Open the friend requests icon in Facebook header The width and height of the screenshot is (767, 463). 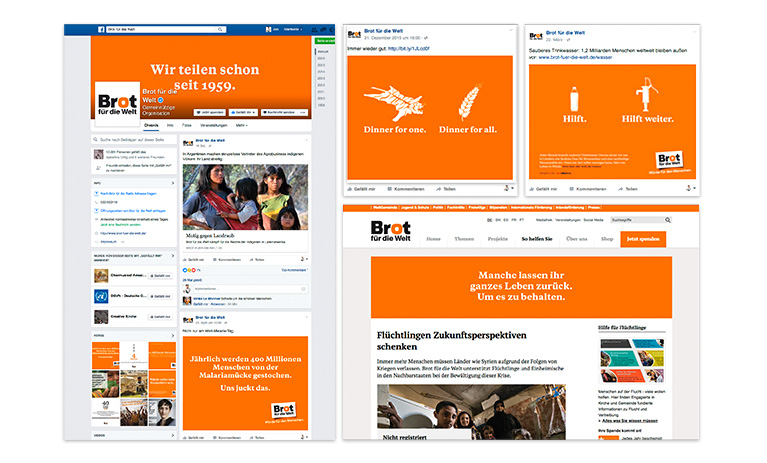tap(314, 29)
